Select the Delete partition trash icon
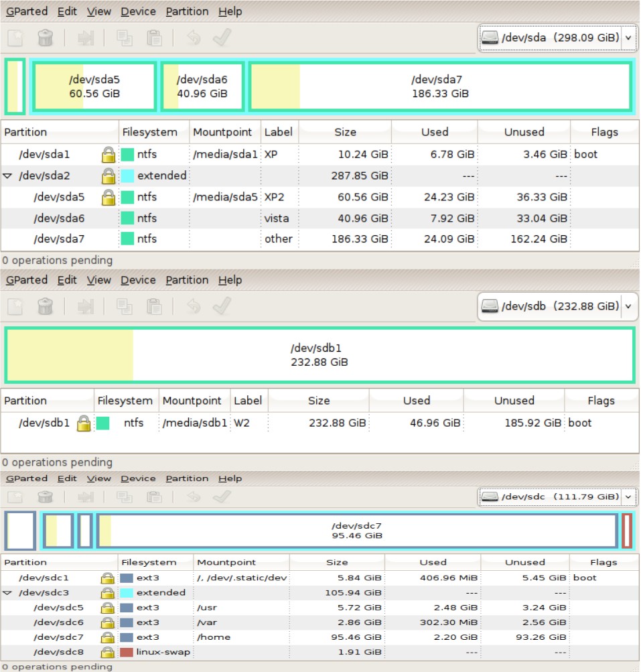 [x=45, y=38]
